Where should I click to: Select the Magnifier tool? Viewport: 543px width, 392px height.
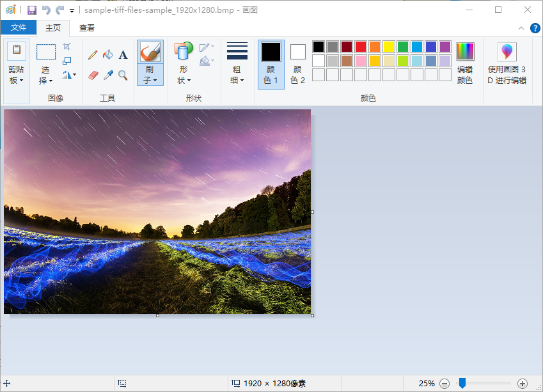(x=123, y=75)
